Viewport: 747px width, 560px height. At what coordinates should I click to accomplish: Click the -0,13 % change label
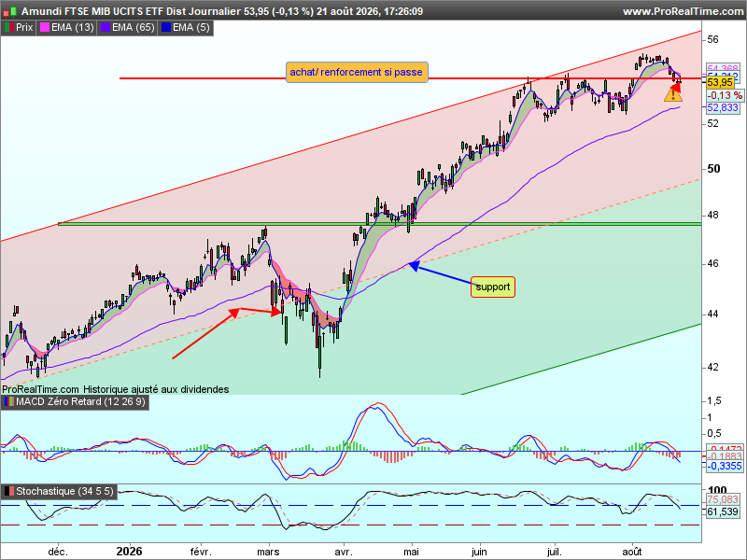click(x=725, y=96)
